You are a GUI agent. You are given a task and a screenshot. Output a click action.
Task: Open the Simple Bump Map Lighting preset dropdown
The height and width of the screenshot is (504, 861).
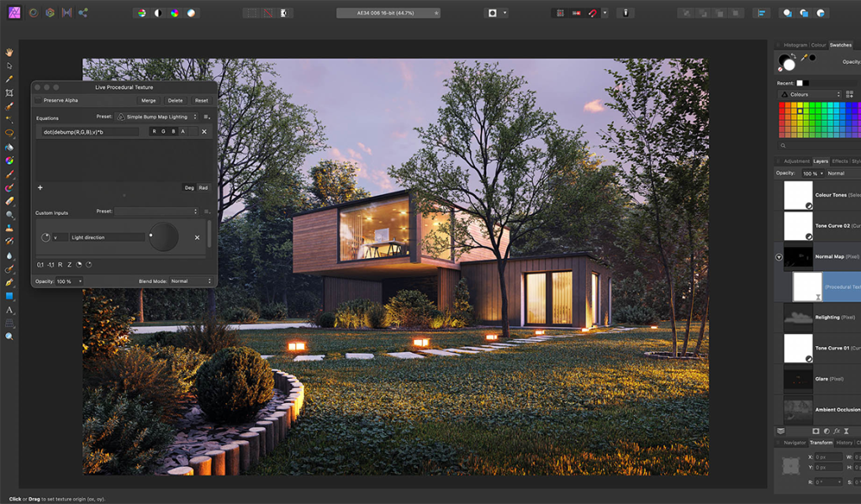click(x=157, y=117)
